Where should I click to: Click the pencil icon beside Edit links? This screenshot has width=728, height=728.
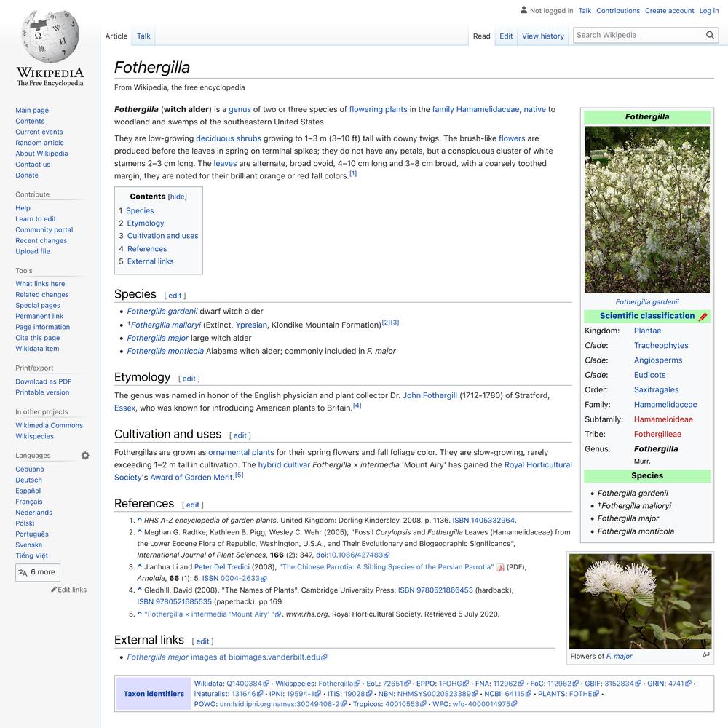click(x=54, y=589)
